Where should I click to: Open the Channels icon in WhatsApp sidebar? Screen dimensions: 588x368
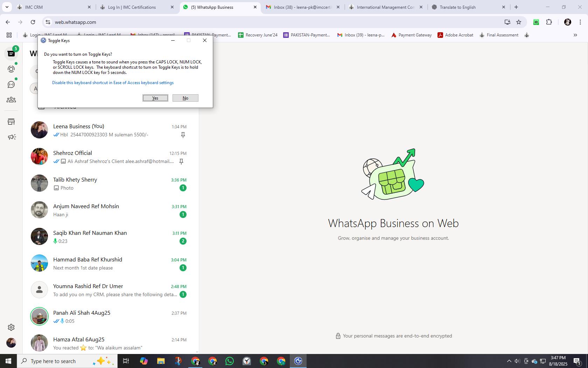pyautogui.click(x=11, y=84)
